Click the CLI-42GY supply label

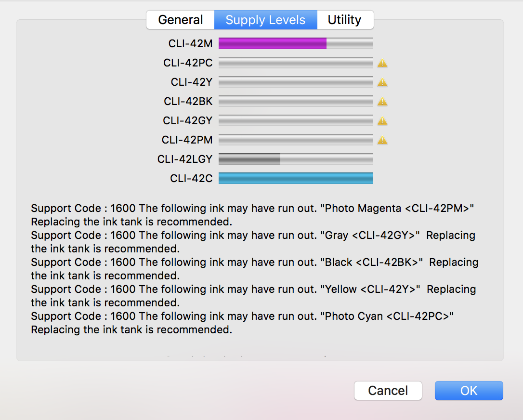tap(187, 120)
